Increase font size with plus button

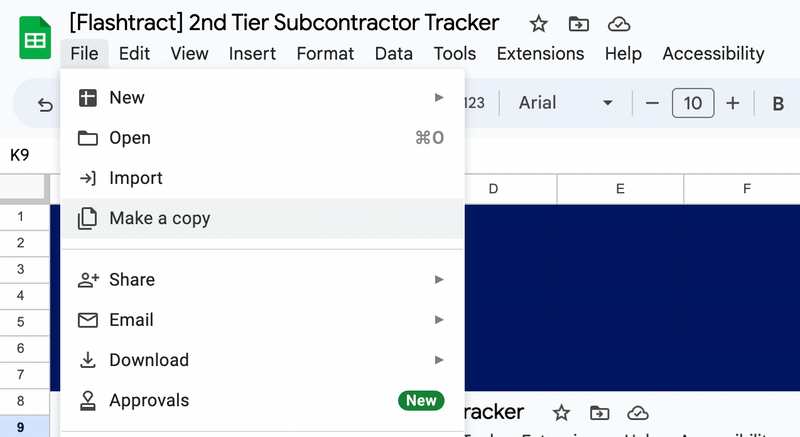click(732, 103)
